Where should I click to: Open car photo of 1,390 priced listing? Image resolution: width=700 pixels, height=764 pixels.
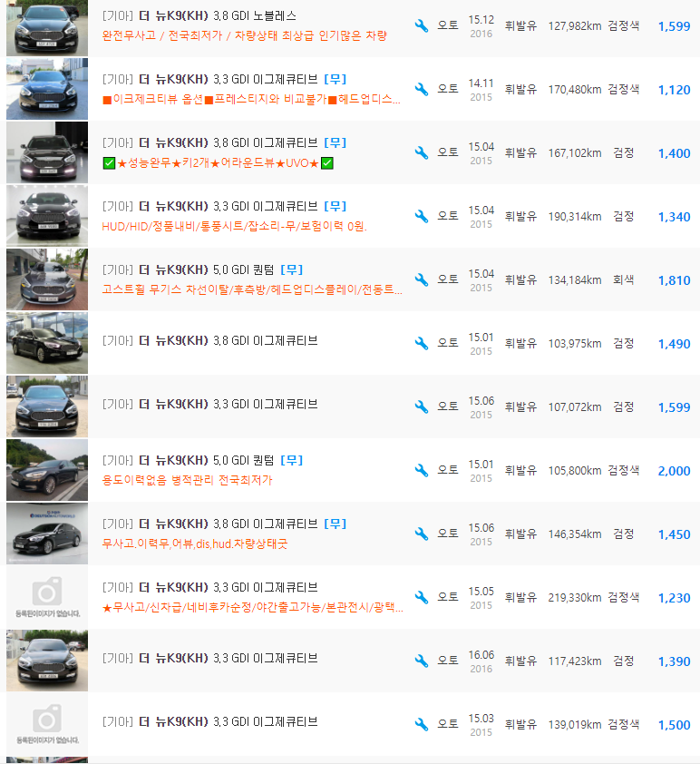pyautogui.click(x=47, y=661)
